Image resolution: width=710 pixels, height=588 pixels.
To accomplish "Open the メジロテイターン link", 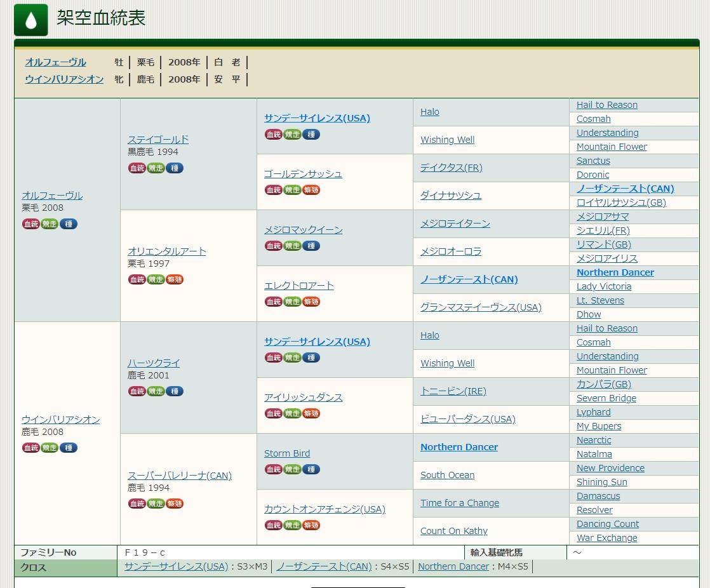I will point(455,224).
